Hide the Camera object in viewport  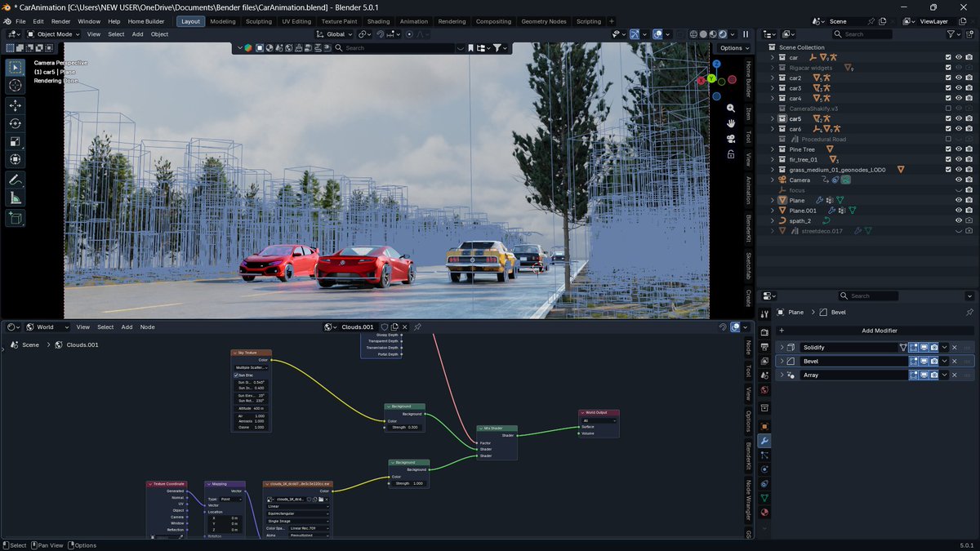coord(959,180)
